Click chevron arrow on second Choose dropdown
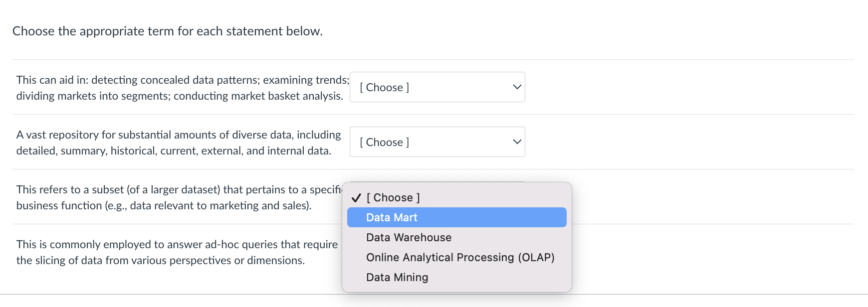The height and width of the screenshot is (307, 868). (517, 142)
